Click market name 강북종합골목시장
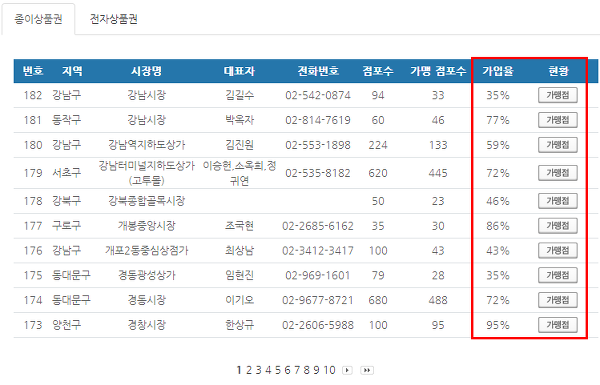The height and width of the screenshot is (385, 600). [147, 201]
